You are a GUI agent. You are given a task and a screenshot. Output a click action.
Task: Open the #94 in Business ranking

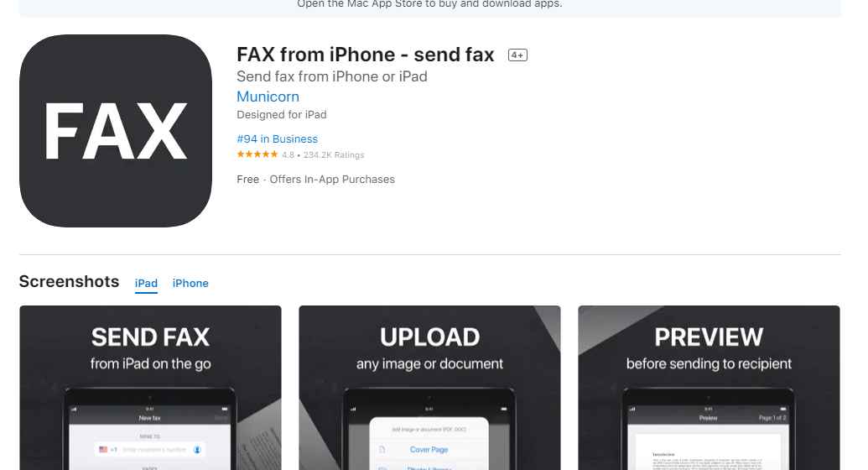278,139
